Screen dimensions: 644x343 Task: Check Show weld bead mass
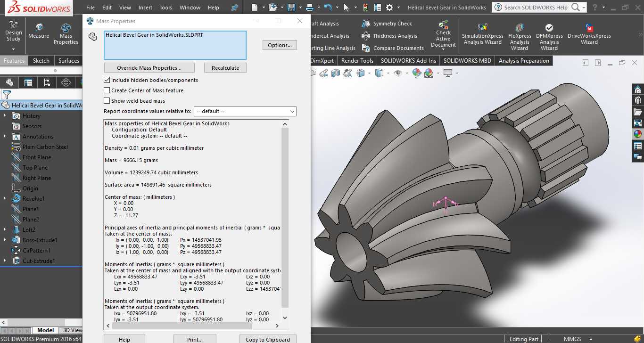click(107, 101)
